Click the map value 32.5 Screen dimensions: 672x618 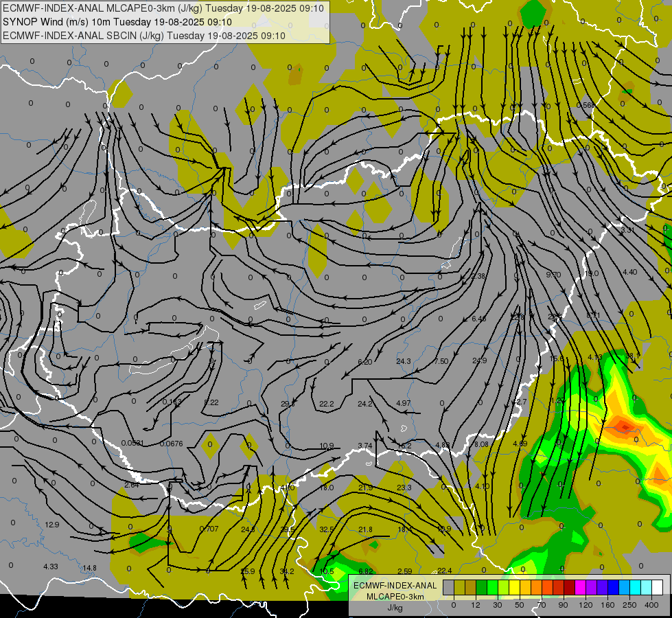click(x=327, y=529)
